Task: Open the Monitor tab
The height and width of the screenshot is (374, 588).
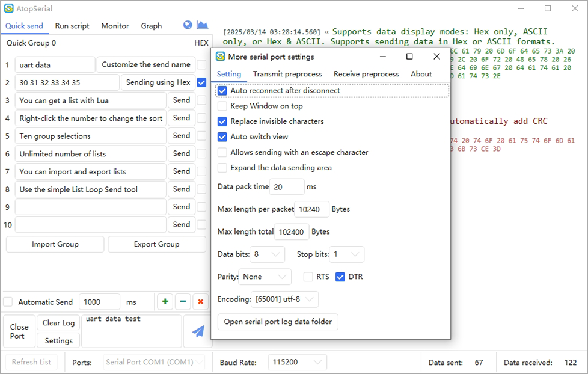Action: (x=115, y=26)
